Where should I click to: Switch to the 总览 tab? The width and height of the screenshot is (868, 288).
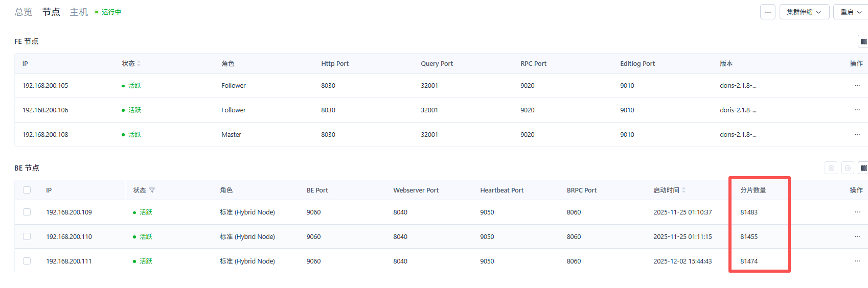(x=24, y=12)
